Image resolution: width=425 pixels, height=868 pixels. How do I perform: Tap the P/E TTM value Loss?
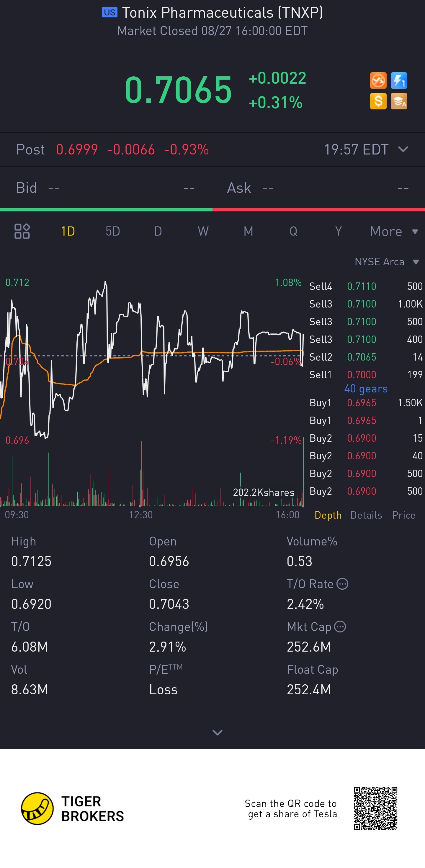click(163, 690)
